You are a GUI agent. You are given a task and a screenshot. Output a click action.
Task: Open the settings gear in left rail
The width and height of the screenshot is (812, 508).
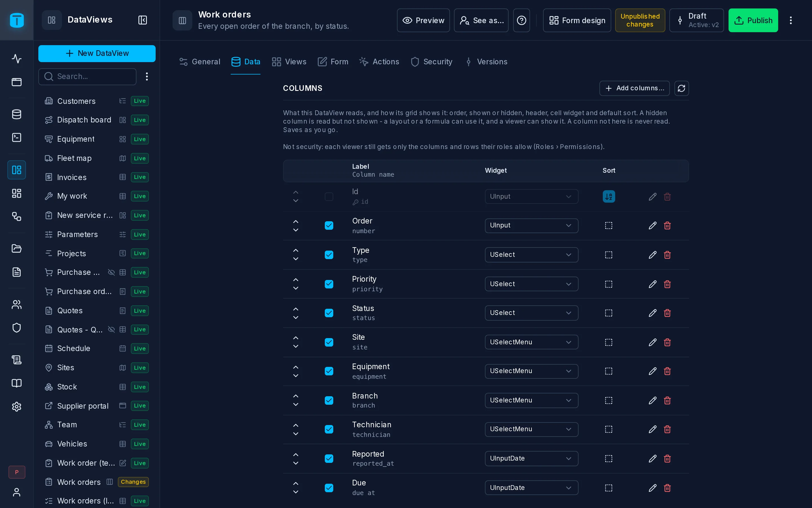[x=16, y=406]
